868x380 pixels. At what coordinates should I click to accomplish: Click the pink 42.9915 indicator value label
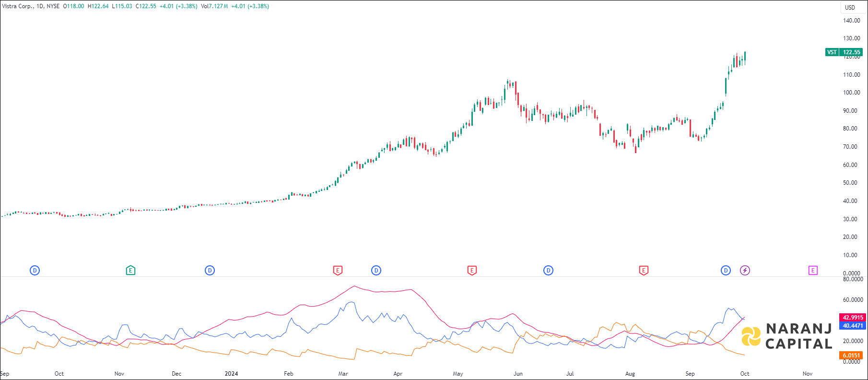[x=853, y=318]
